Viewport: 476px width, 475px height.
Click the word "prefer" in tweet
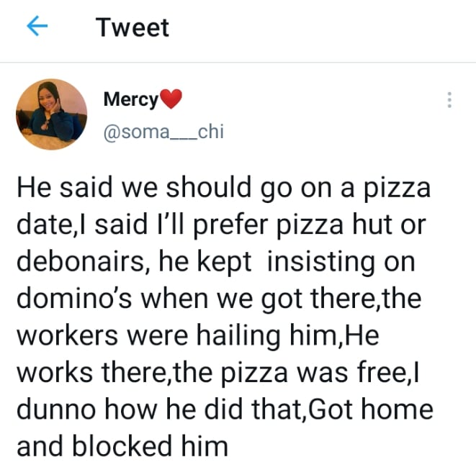coord(214,227)
